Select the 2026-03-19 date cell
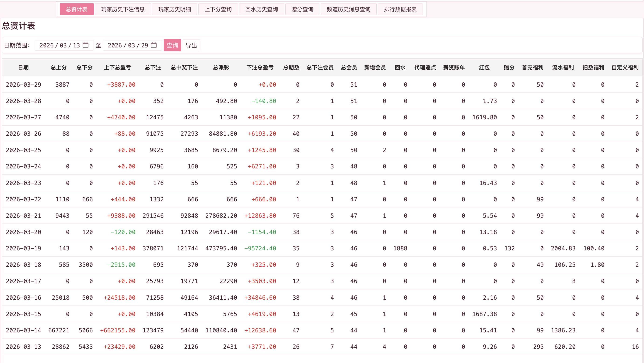Screen dimensions: 644x363 pos(24,248)
